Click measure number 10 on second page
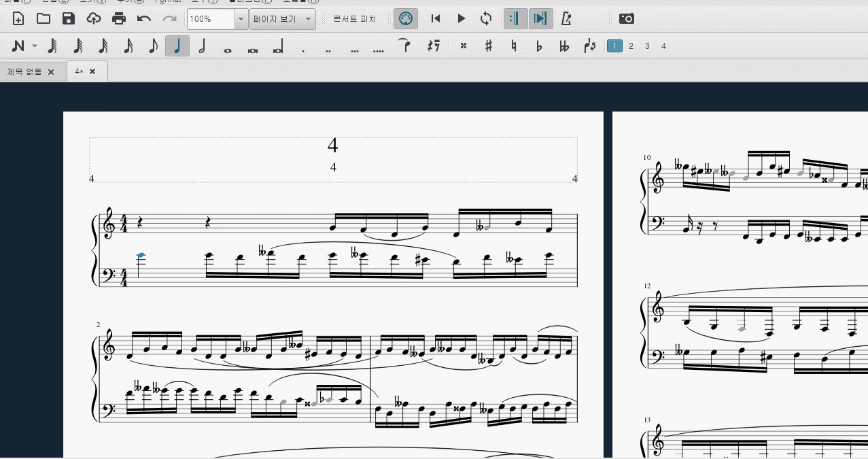The height and width of the screenshot is (459, 868). tap(647, 158)
